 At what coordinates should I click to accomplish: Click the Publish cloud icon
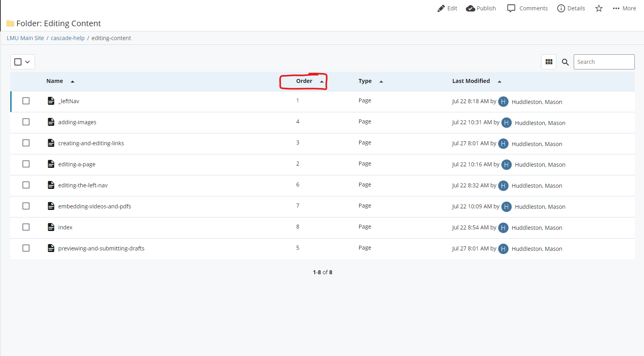470,8
